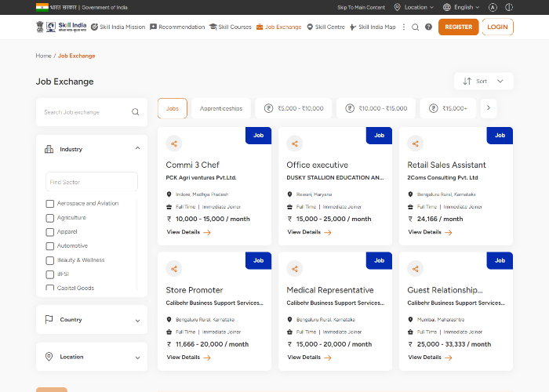
Task: Click the font size accessibility icon
Action: coord(493,7)
